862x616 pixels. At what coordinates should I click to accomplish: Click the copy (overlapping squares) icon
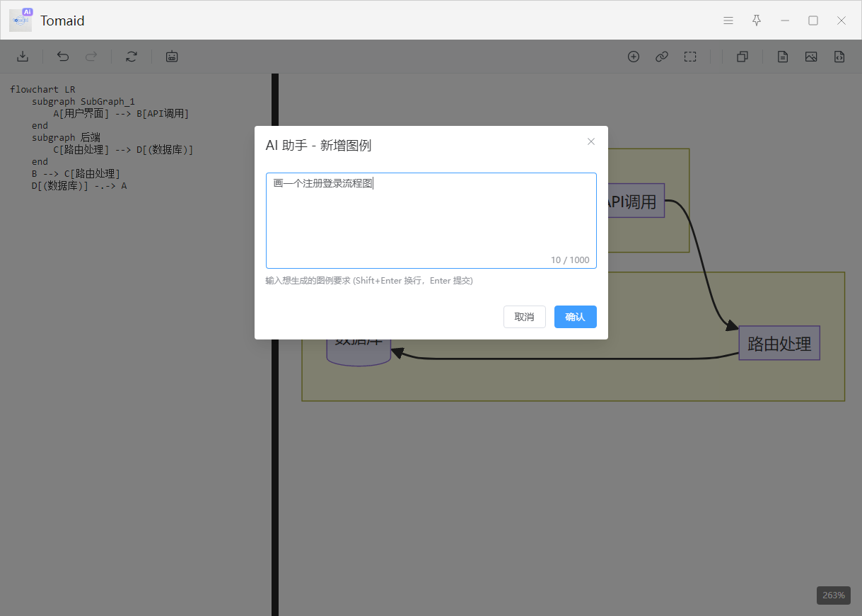[x=742, y=57]
